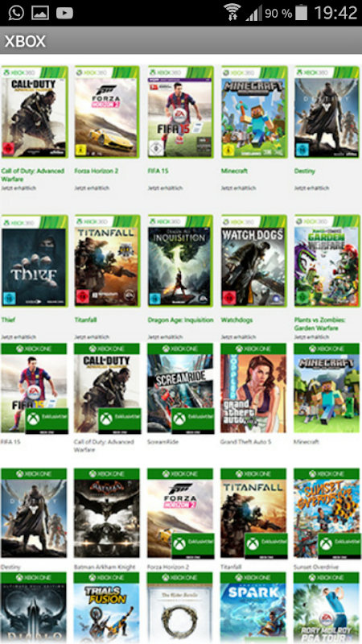
Task: Tap the Xbox Exklusivtitel badge on ScreamRide
Action: 192,420
